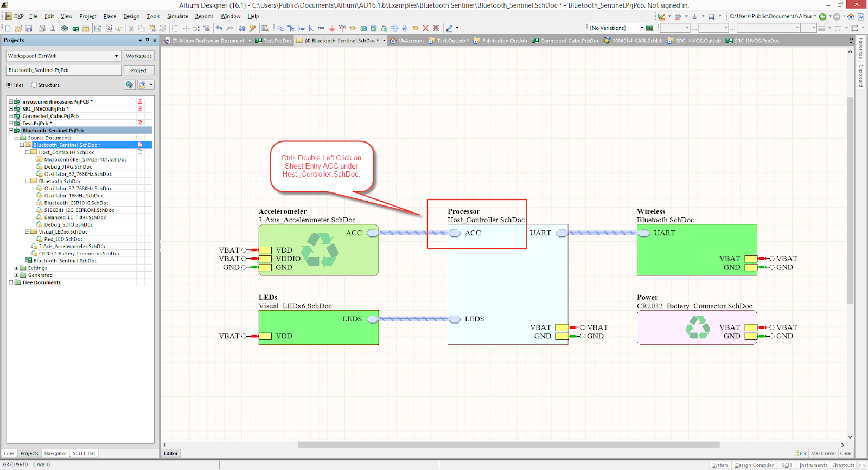Click the horizontal scrollbar of the schematic editor
The width and height of the screenshot is (868, 470).
[x=508, y=445]
